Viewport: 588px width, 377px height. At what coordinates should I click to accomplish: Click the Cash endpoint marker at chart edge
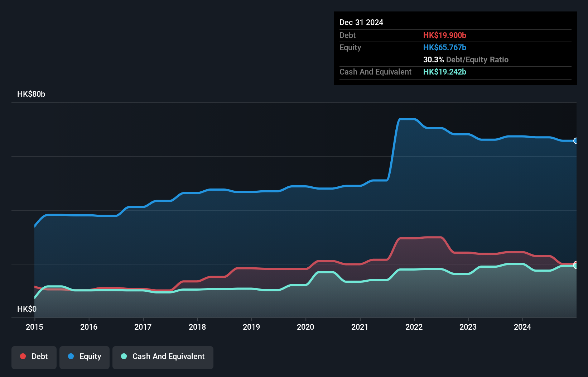(575, 266)
